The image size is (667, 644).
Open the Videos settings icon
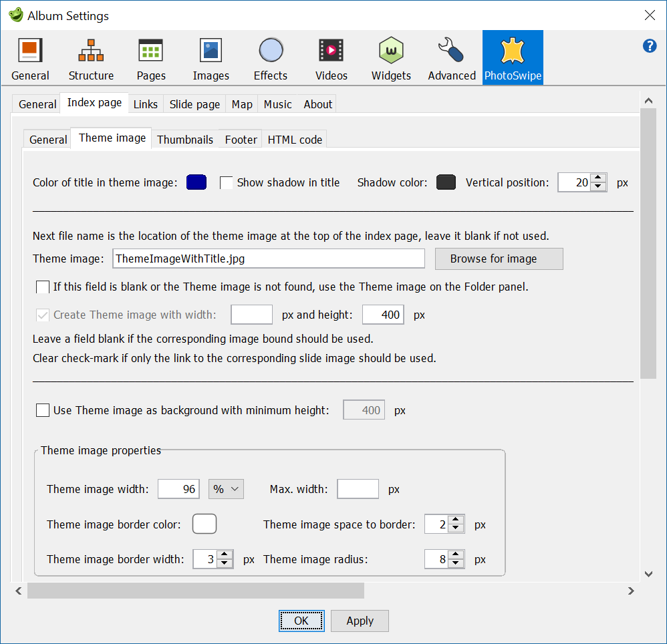(331, 57)
